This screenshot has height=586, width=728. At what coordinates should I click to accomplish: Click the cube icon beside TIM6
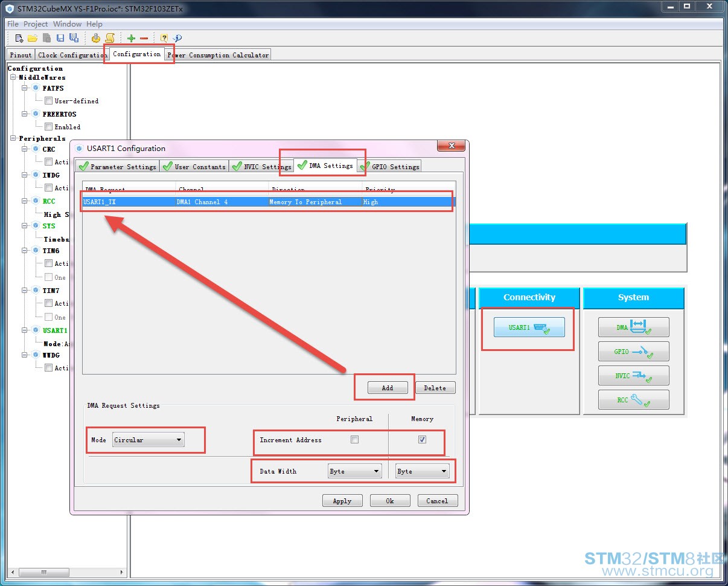pos(36,251)
